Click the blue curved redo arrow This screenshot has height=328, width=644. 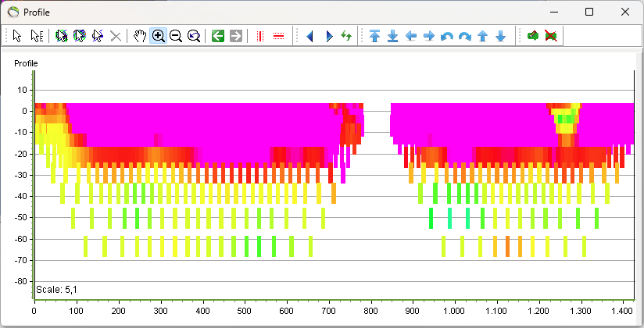[465, 36]
